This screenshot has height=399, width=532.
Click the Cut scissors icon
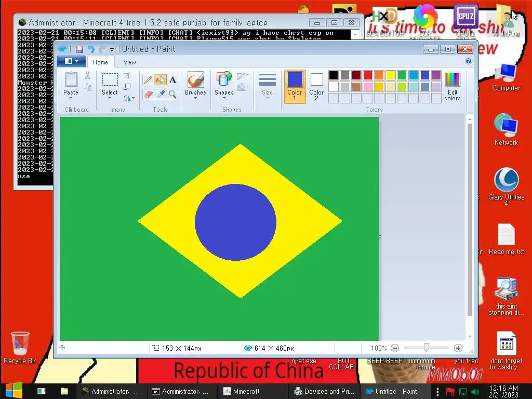(87, 75)
